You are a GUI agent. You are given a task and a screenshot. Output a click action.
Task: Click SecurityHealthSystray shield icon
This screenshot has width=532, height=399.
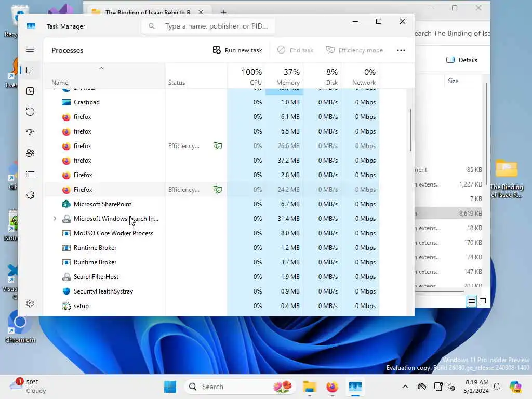click(66, 291)
